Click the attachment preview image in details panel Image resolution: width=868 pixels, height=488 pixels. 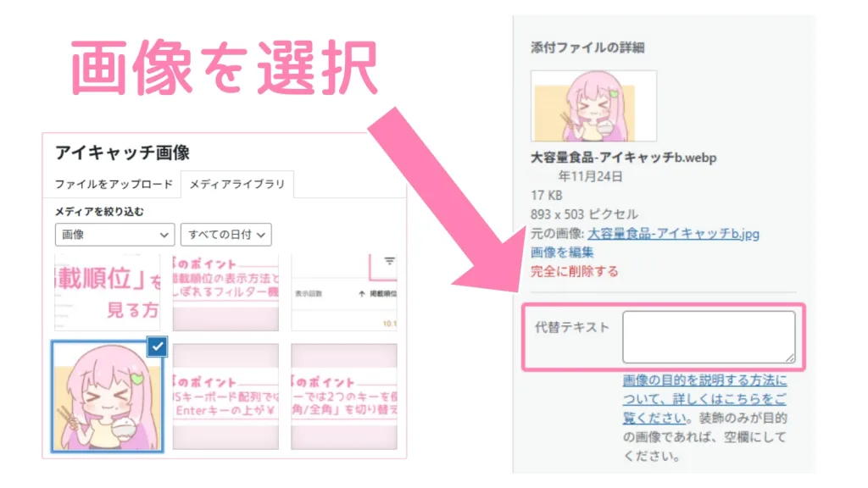click(x=593, y=106)
